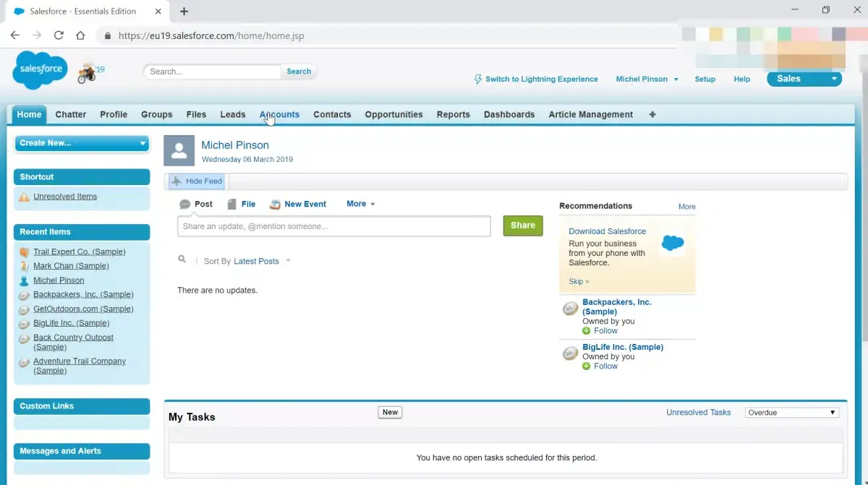
Task: Click the browser reload icon
Action: [59, 35]
